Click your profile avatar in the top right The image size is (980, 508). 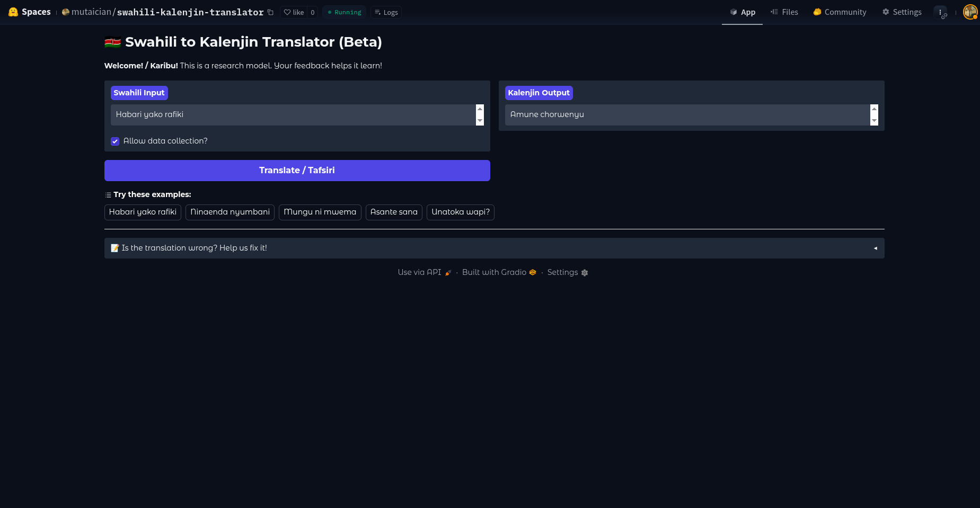(970, 12)
